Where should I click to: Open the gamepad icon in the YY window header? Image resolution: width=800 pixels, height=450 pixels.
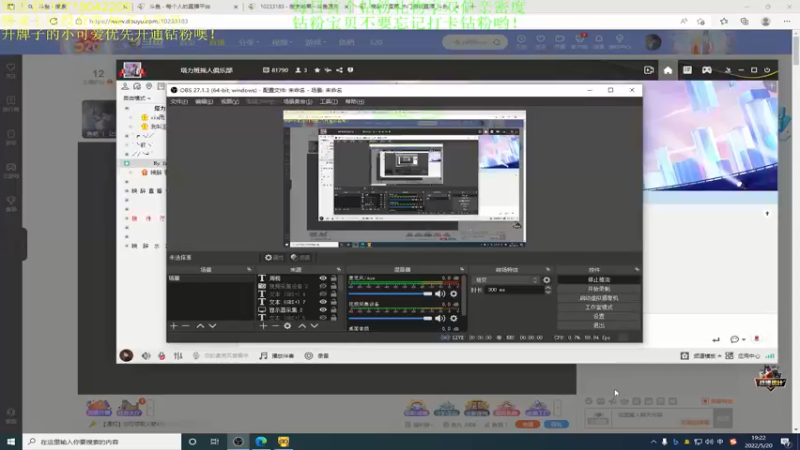[707, 70]
